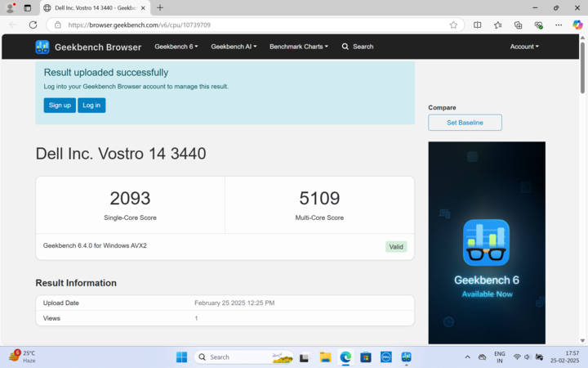588x368 pixels.
Task: Click the scrollbar down arrow
Action: tap(582, 340)
